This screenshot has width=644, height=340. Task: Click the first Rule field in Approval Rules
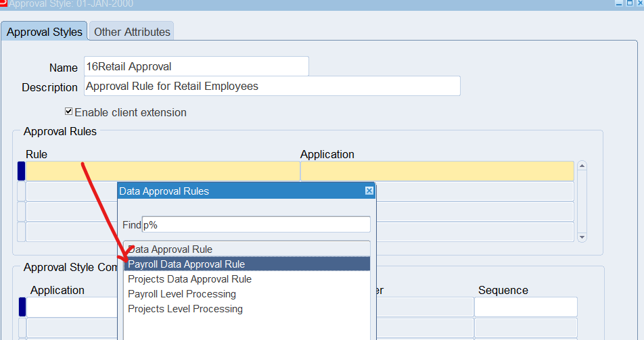(162, 171)
